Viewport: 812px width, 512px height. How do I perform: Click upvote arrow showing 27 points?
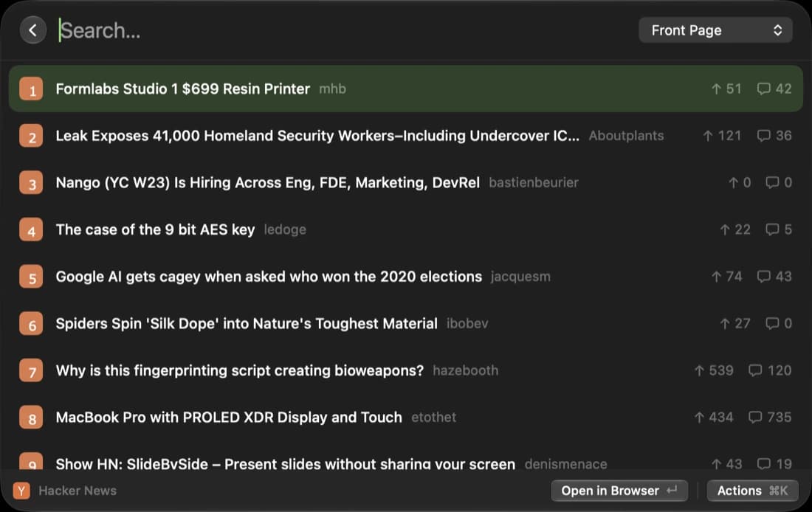point(725,324)
